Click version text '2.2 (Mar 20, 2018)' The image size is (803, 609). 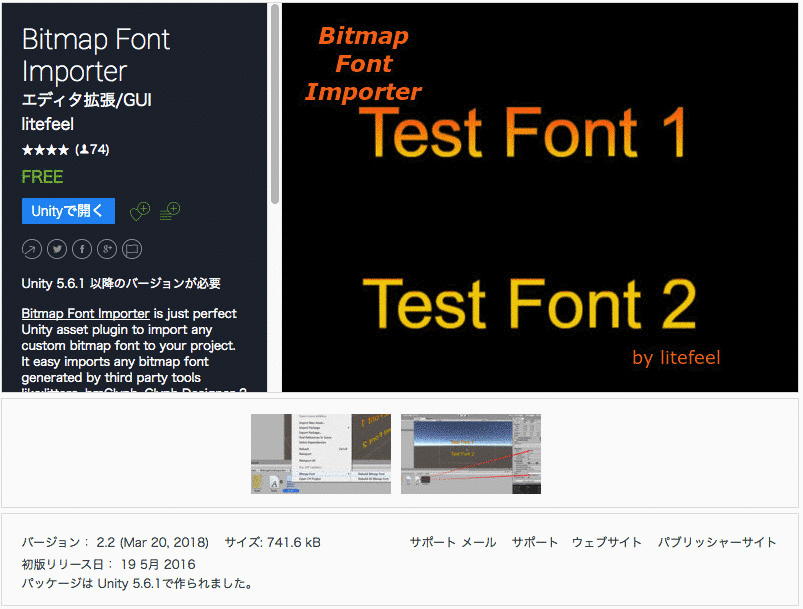[x=153, y=542]
